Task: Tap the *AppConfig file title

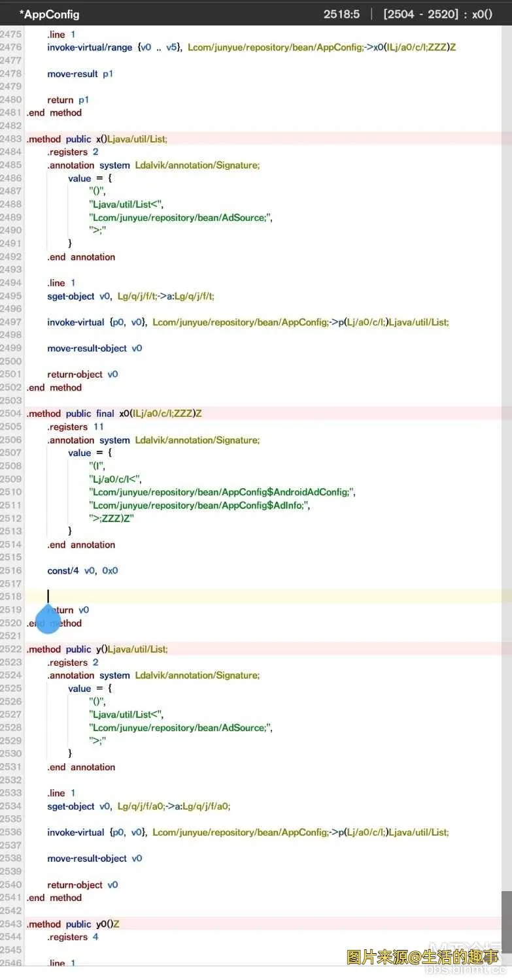Action: pyautogui.click(x=49, y=14)
